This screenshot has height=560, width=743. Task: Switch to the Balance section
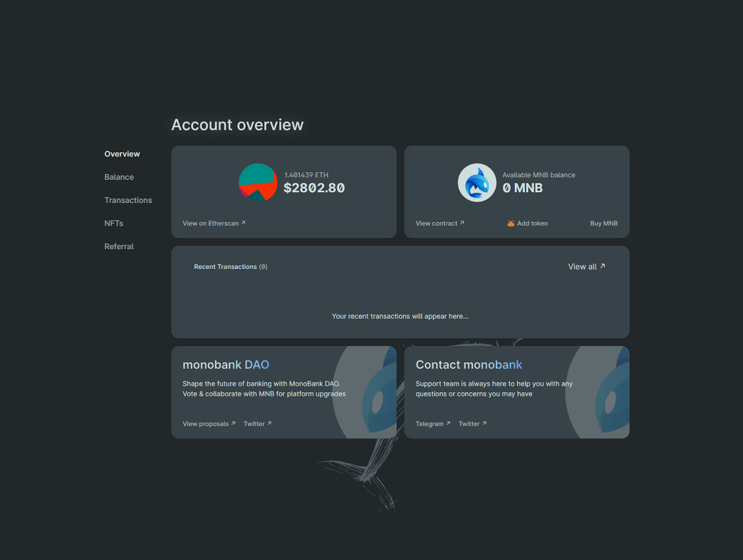pyautogui.click(x=119, y=177)
